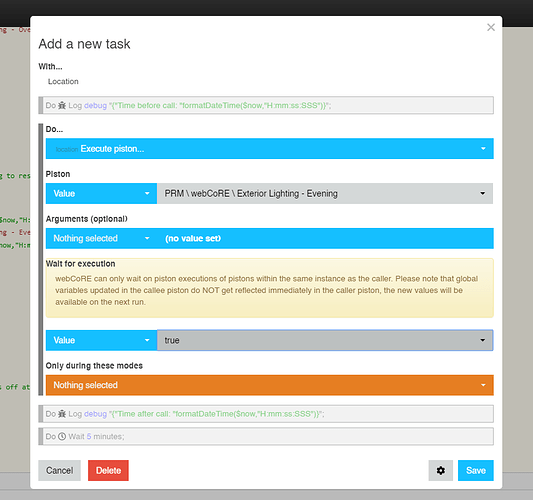Screen dimensions: 533x500
Task: Open the Wait for execution Value type dropdown
Action: pyautogui.click(x=101, y=340)
